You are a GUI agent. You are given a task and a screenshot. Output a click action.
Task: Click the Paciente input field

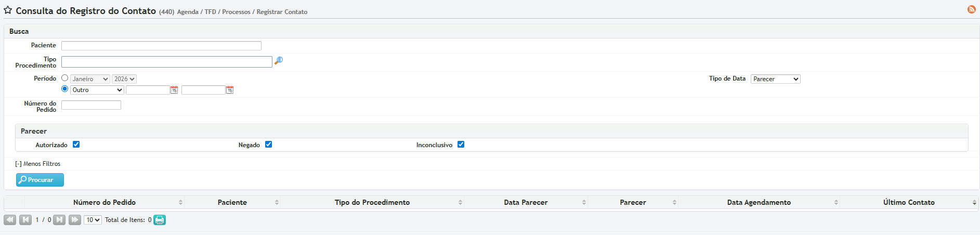coord(161,46)
